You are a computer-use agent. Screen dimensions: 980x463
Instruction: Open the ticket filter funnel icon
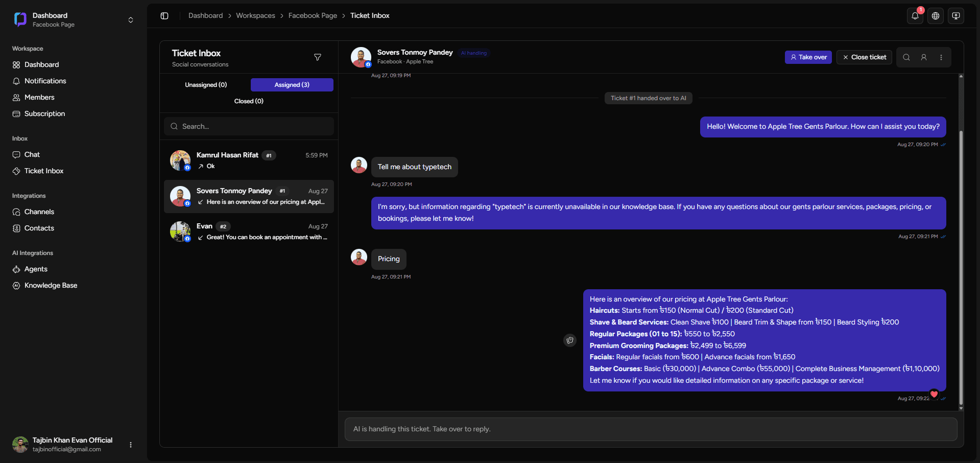[x=318, y=57]
